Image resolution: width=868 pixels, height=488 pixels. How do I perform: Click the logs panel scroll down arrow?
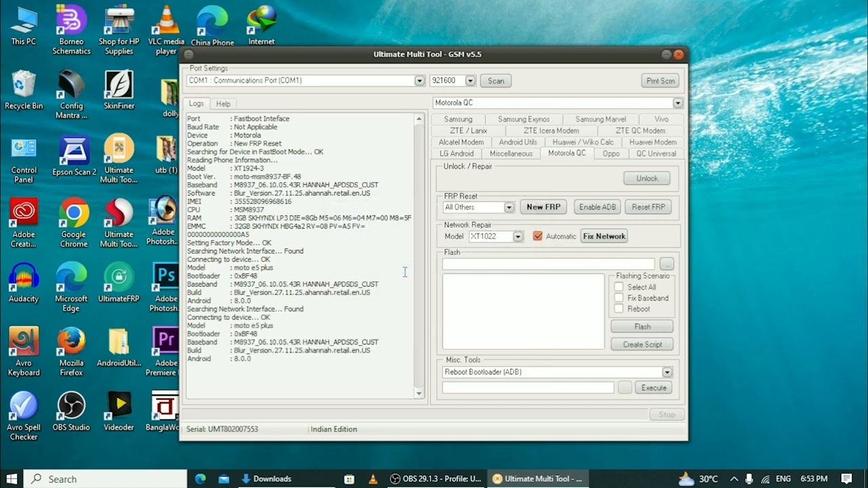pos(418,394)
